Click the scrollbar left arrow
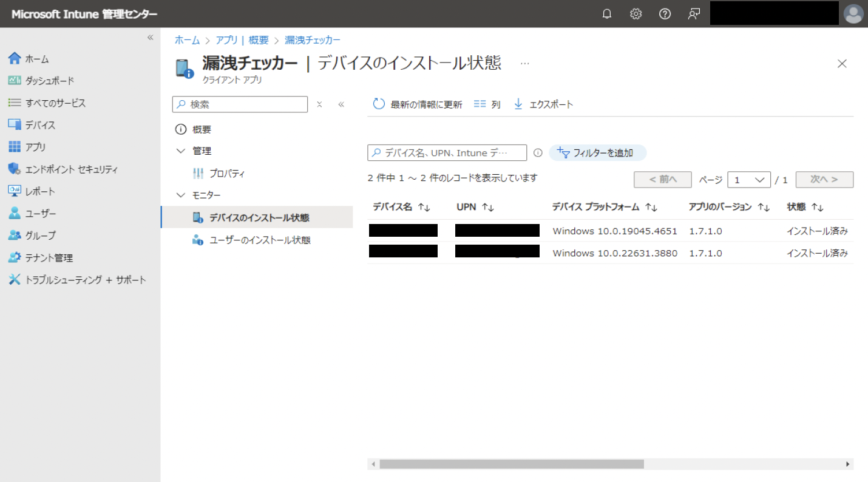The height and width of the screenshot is (482, 868). coord(373,464)
